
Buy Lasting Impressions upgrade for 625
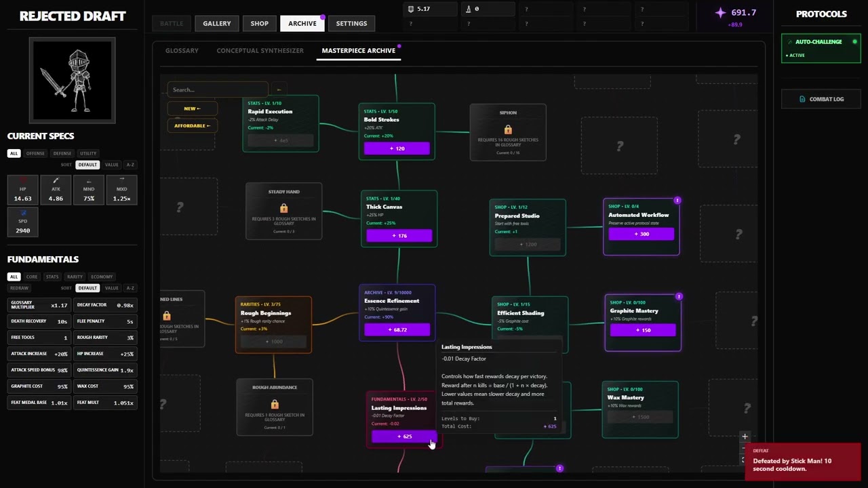404,436
